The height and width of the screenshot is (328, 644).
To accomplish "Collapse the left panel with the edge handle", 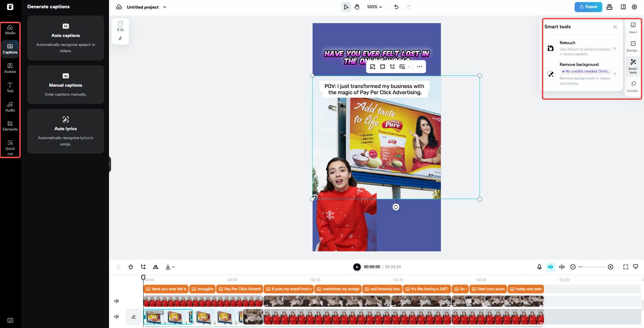I will (x=110, y=164).
